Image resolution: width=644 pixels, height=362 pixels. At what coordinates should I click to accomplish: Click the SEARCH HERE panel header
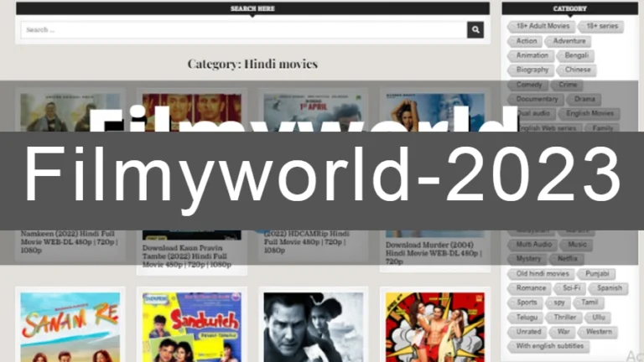coord(252,8)
